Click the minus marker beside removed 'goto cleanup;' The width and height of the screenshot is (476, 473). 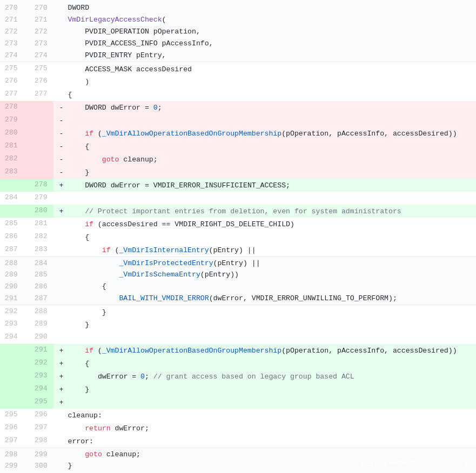pyautogui.click(x=61, y=160)
